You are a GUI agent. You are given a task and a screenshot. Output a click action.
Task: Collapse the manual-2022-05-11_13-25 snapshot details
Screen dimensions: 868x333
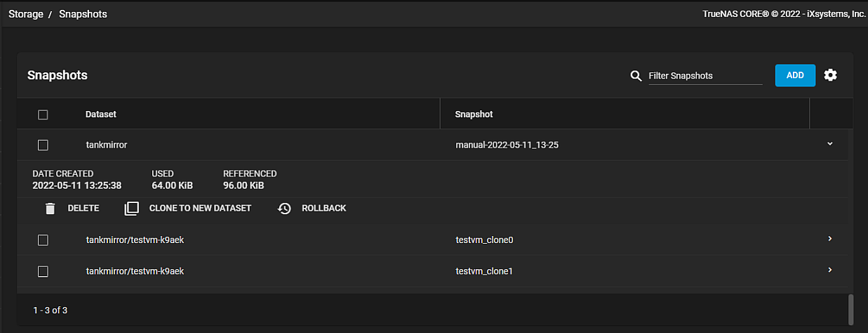pos(830,144)
